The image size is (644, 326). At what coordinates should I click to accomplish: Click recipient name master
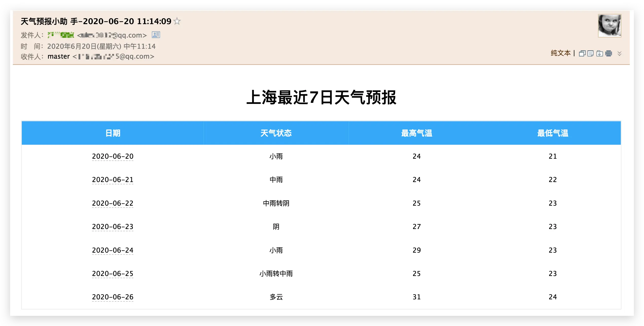click(59, 56)
